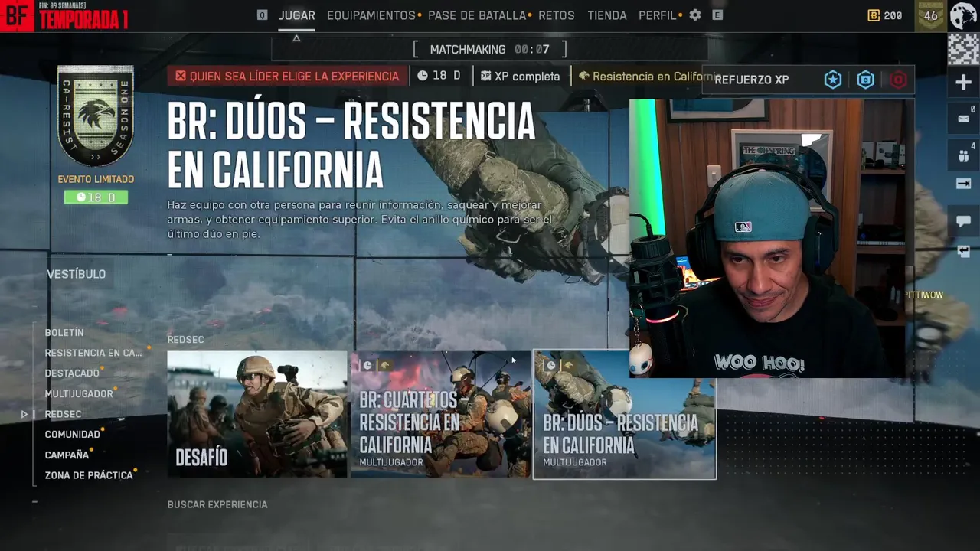Select CAMPAÑA in the side menu
Viewport: 980px width, 551px height.
67,455
